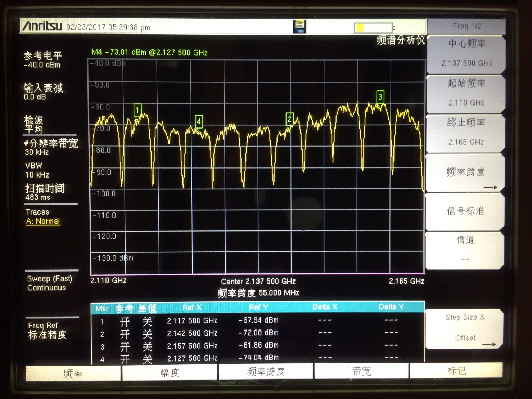The image size is (532, 399).
Task: Click marker 1 level -67.94 dBm
Action: pos(258,320)
